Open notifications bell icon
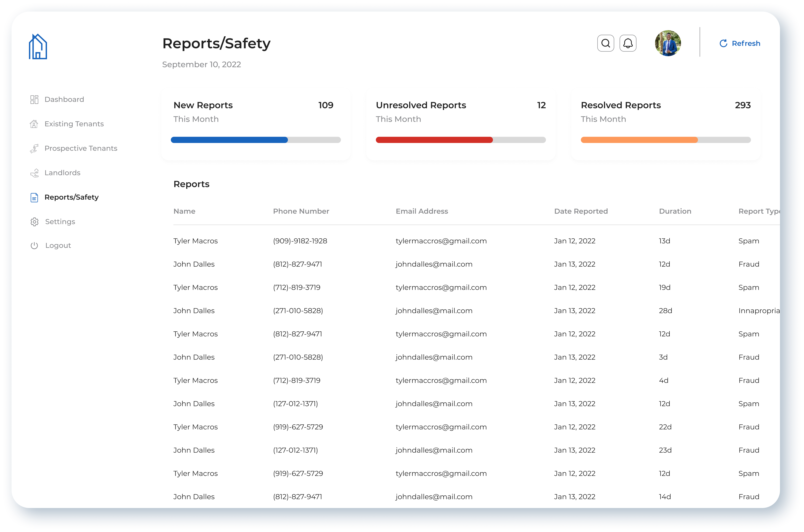804x532 pixels. click(x=628, y=43)
